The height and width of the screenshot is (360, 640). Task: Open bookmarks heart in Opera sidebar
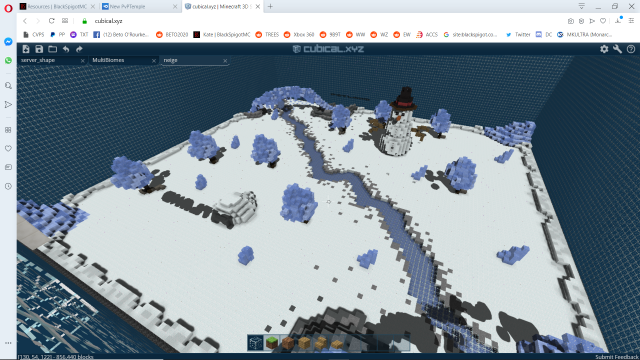8,149
